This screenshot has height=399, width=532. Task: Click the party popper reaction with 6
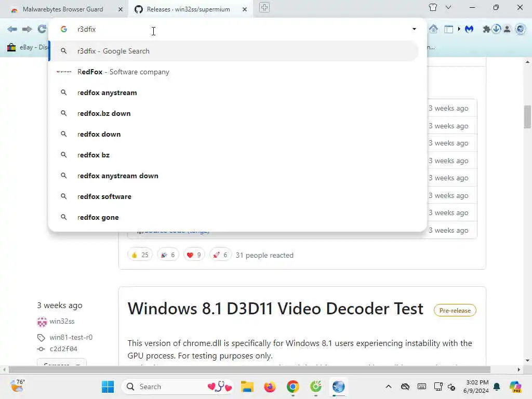168,255
